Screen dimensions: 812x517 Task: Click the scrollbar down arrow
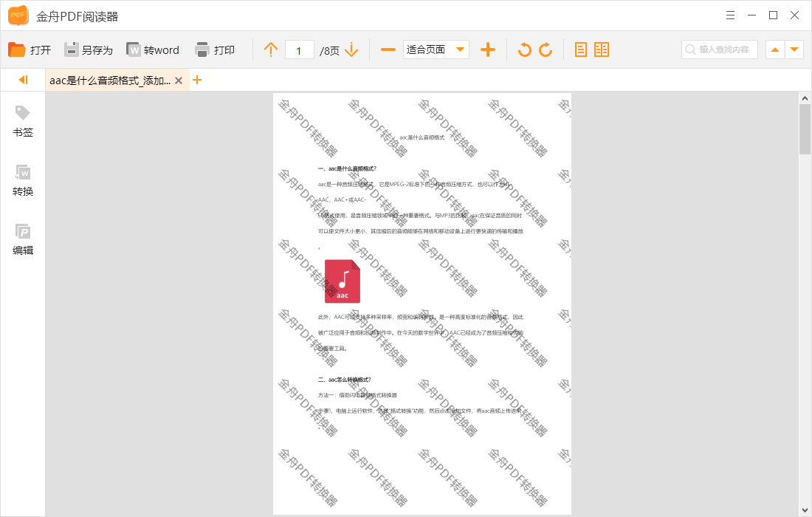804,510
